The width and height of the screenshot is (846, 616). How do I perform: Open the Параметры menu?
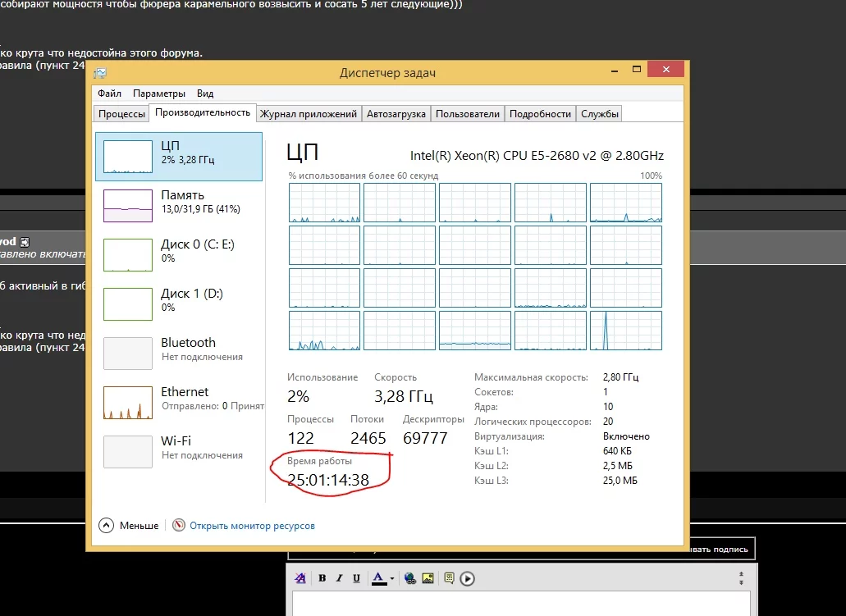point(159,94)
